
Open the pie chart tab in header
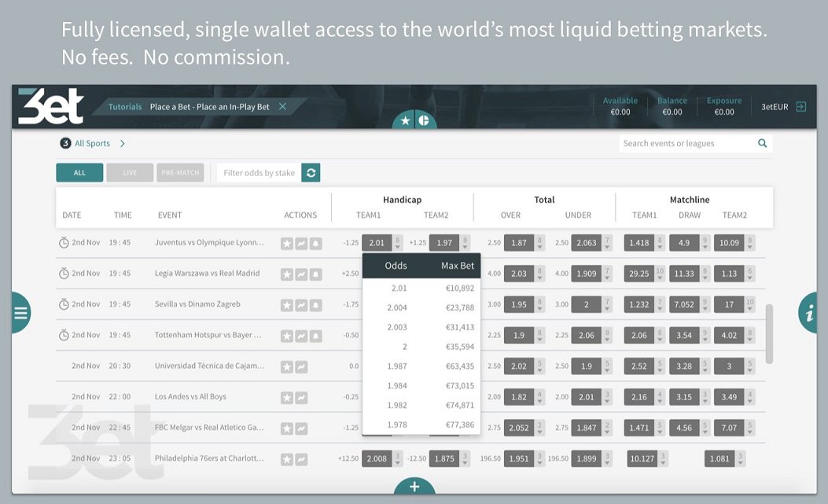[424, 121]
